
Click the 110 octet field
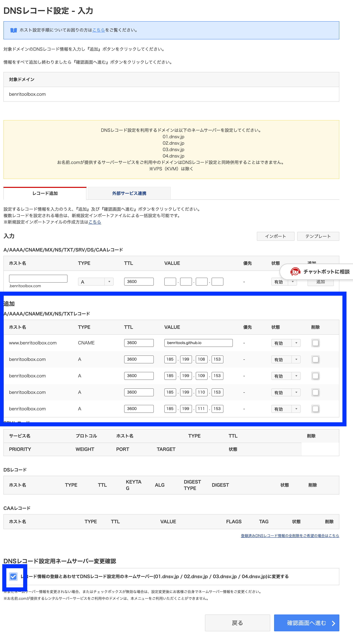click(202, 392)
